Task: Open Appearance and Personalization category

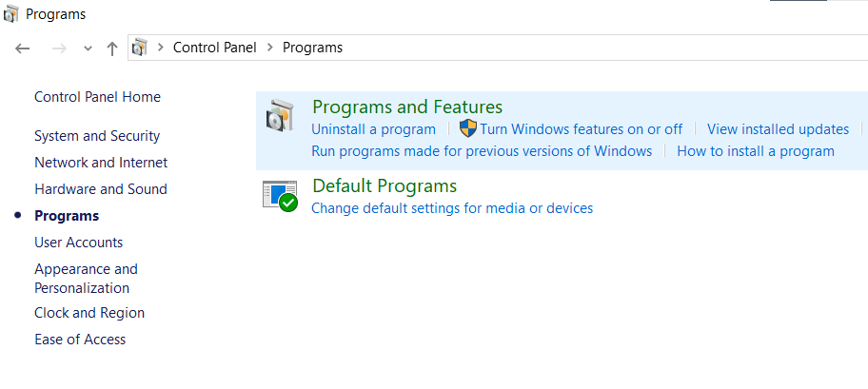Action: point(86,279)
